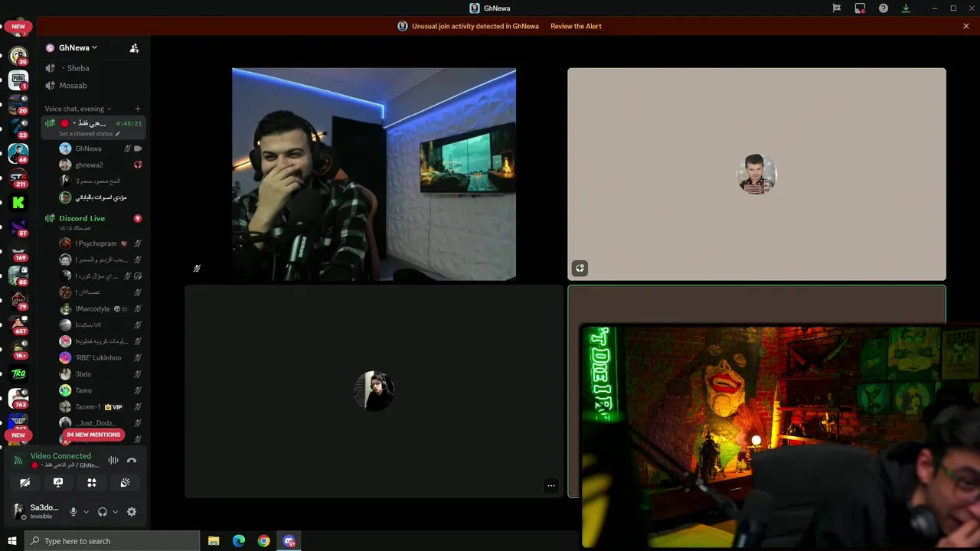Dismiss the unusual join activity alert banner
This screenshot has height=551, width=980.
[966, 26]
